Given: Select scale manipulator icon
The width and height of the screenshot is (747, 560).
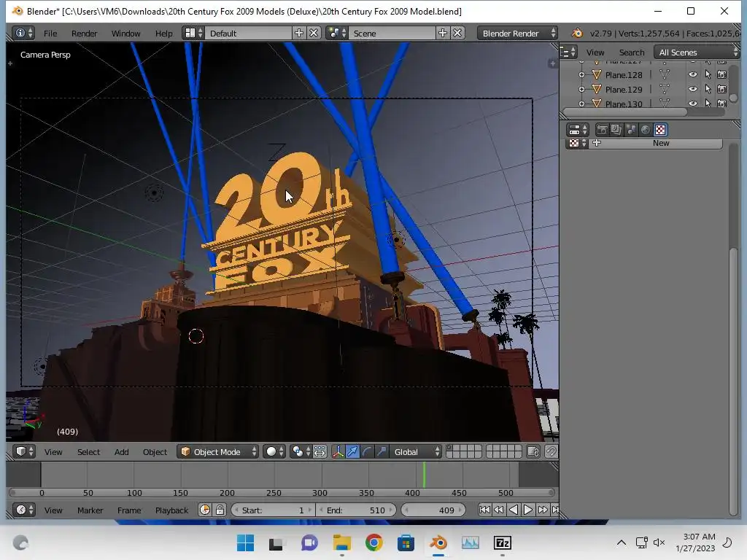Looking at the screenshot, I should coord(381,451).
